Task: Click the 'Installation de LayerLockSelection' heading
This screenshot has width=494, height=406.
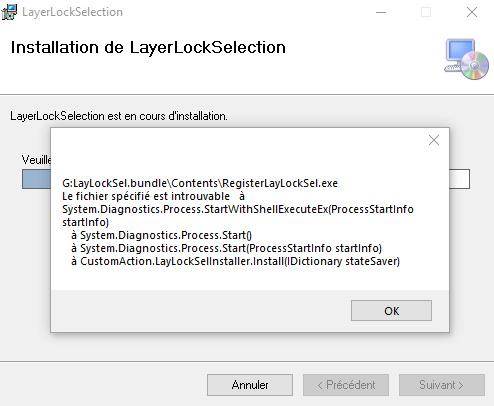Action: pos(148,47)
